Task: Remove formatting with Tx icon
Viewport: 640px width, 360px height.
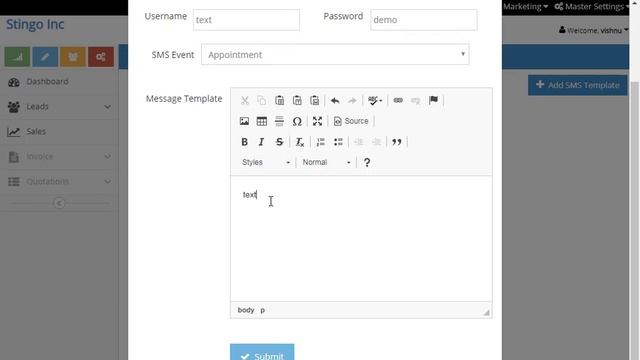Action: pos(300,142)
